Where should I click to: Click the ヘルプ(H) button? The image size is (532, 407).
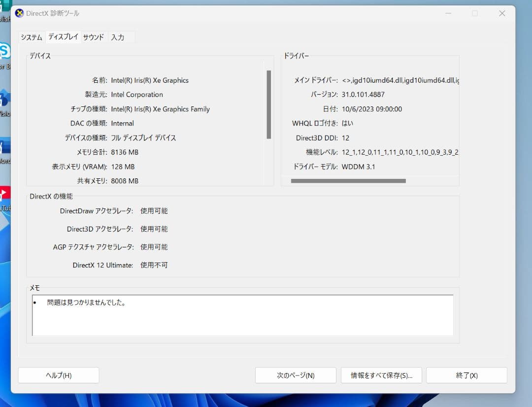coord(58,375)
